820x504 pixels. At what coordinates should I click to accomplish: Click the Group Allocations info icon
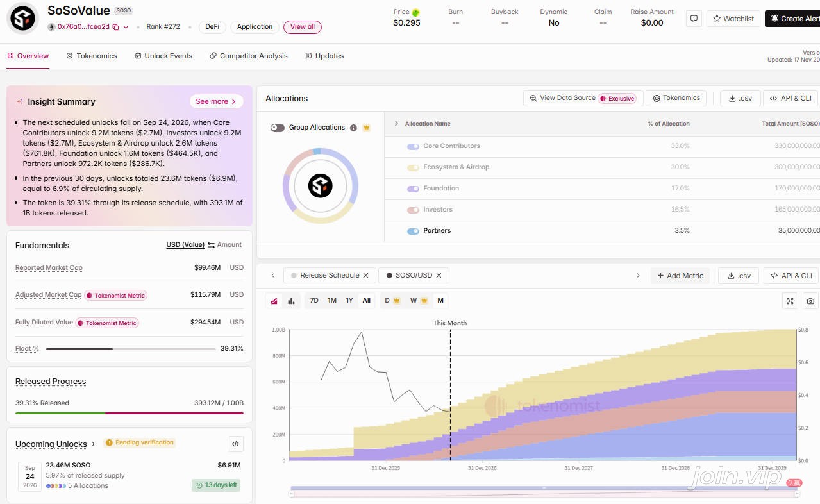pos(353,128)
